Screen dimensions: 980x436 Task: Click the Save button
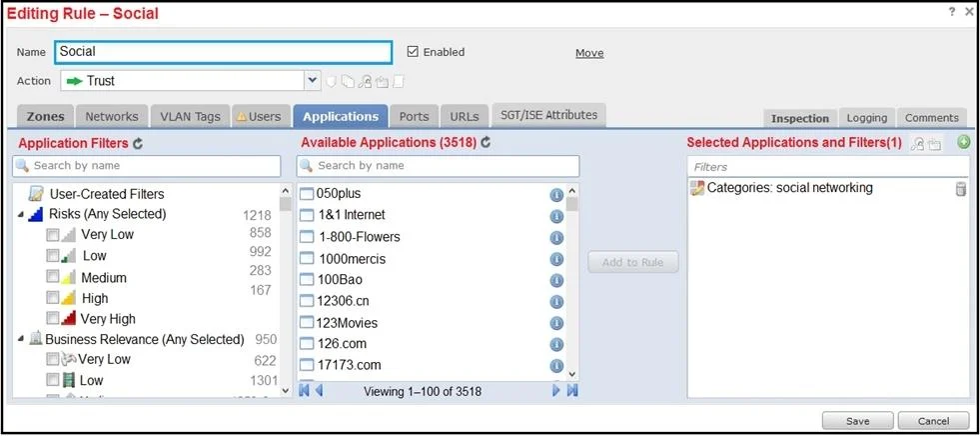point(857,421)
